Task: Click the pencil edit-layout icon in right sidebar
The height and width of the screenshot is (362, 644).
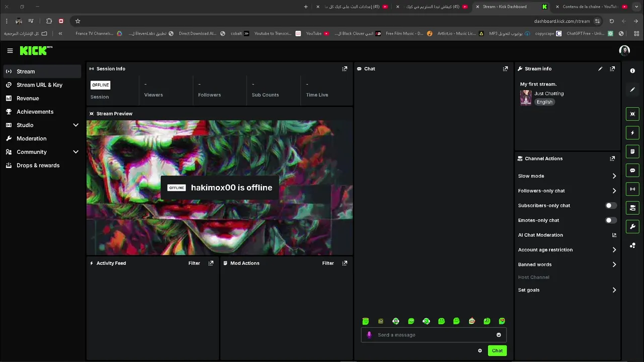Action: coord(632,89)
